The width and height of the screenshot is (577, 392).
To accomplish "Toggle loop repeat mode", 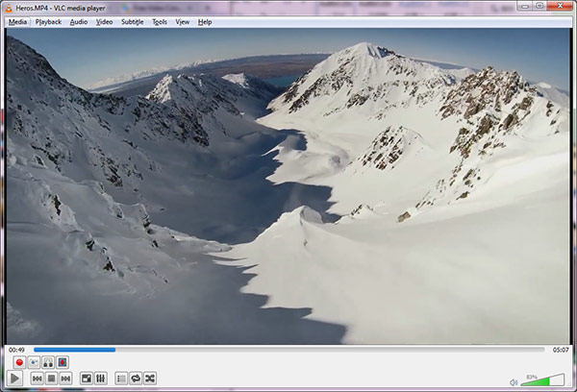I will [136, 378].
